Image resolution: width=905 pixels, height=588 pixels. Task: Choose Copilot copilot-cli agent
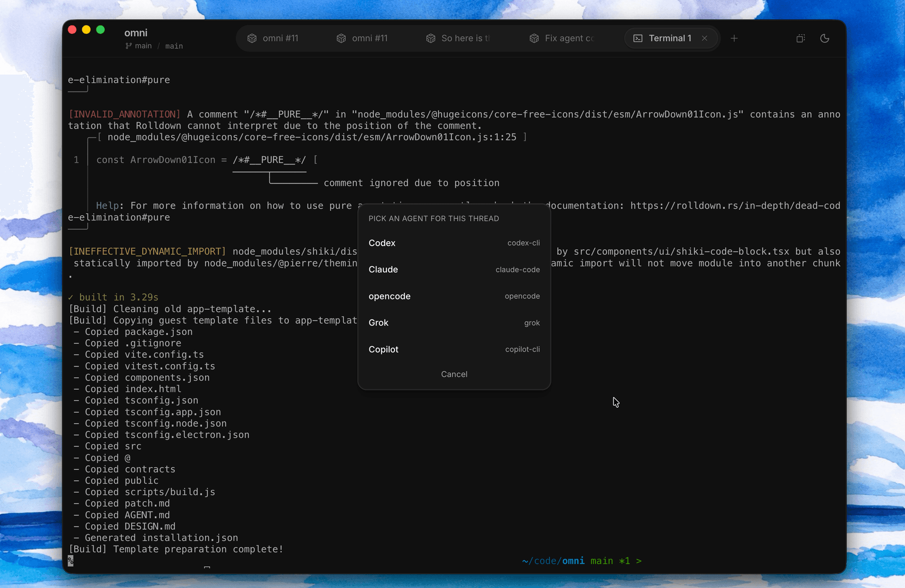454,350
